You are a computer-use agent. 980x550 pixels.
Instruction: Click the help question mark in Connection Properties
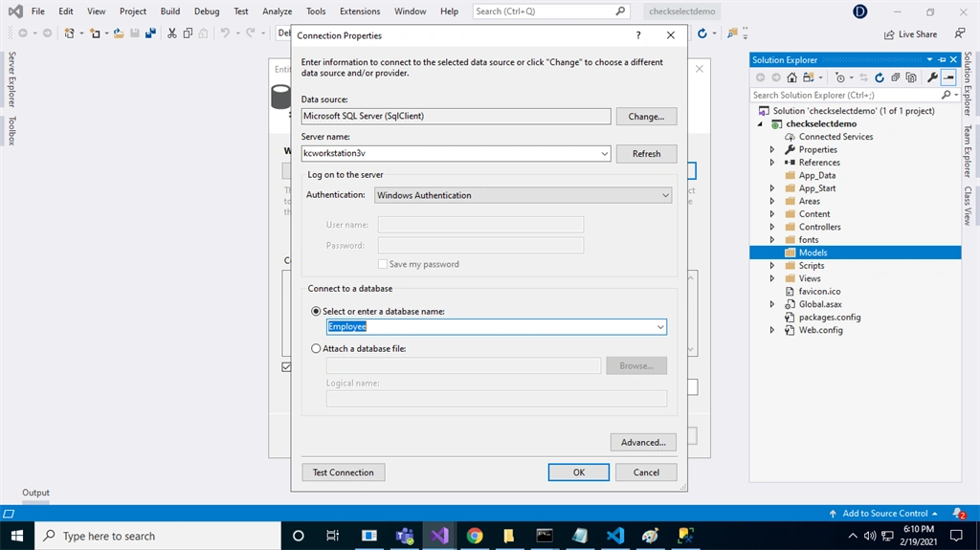tap(638, 35)
